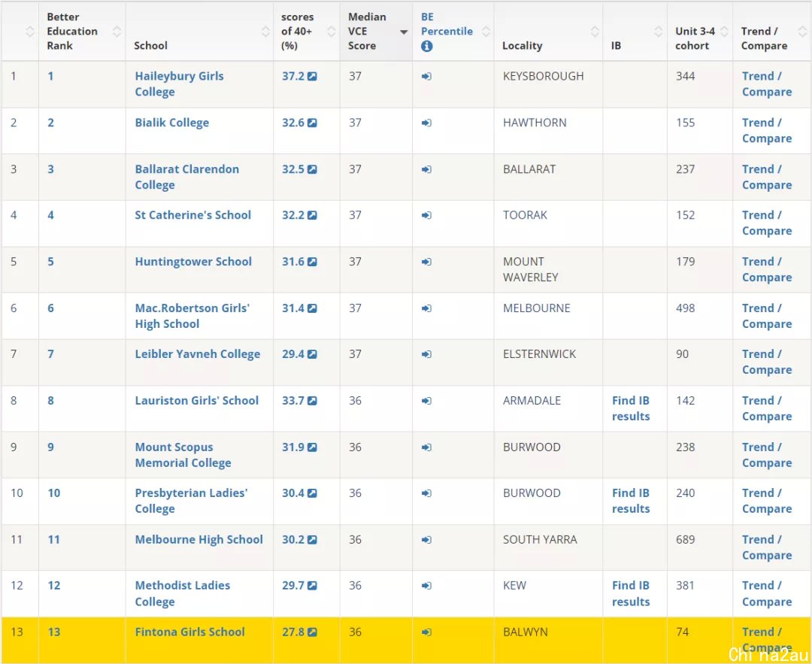Click the Better Education Rank link 13

coord(54,632)
